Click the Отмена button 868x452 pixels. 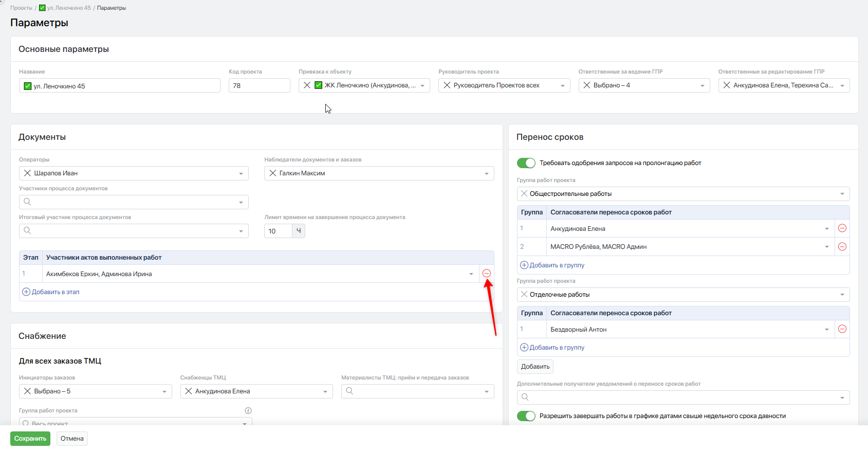tap(72, 439)
